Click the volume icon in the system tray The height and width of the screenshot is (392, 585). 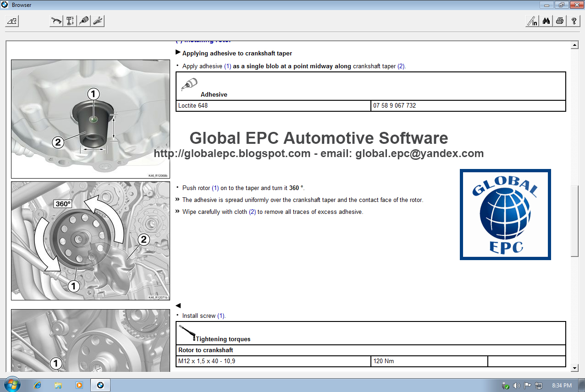517,385
